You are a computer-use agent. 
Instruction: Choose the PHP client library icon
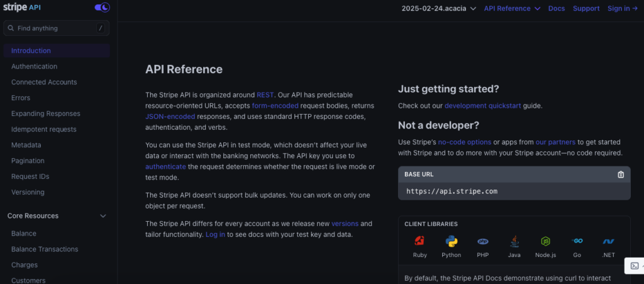point(483,241)
